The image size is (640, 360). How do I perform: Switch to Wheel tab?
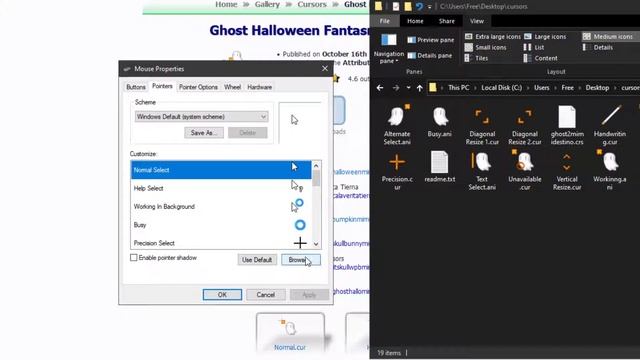tap(232, 87)
